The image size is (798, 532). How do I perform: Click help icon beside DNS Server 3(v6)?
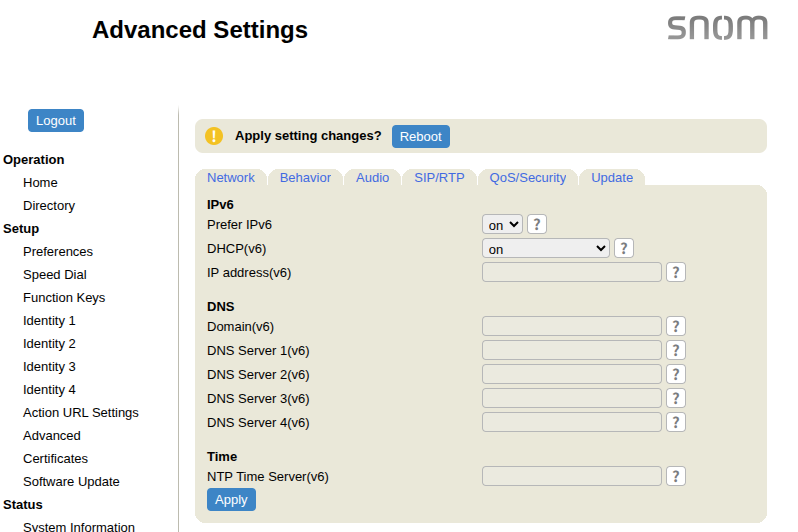(x=676, y=398)
